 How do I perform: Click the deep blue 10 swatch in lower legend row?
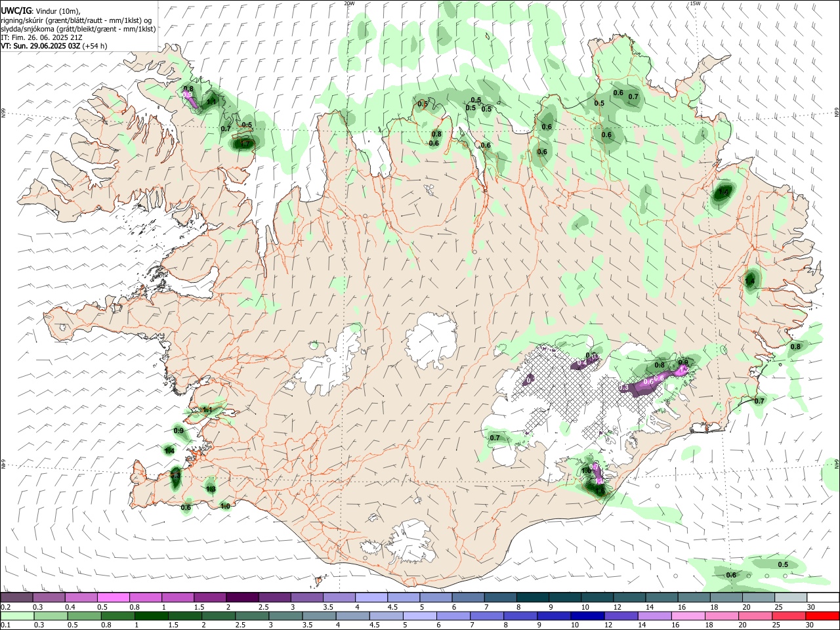pyautogui.click(x=587, y=616)
